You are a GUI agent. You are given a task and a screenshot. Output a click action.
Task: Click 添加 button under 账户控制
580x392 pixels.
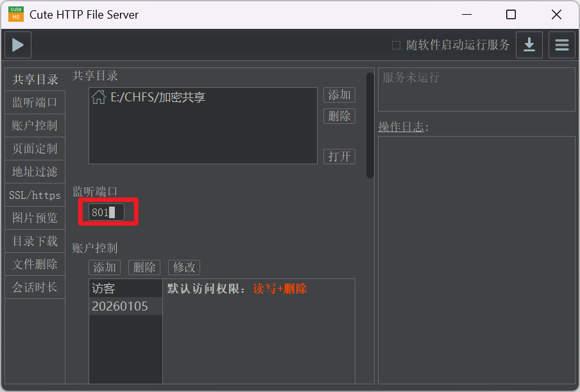tap(105, 268)
